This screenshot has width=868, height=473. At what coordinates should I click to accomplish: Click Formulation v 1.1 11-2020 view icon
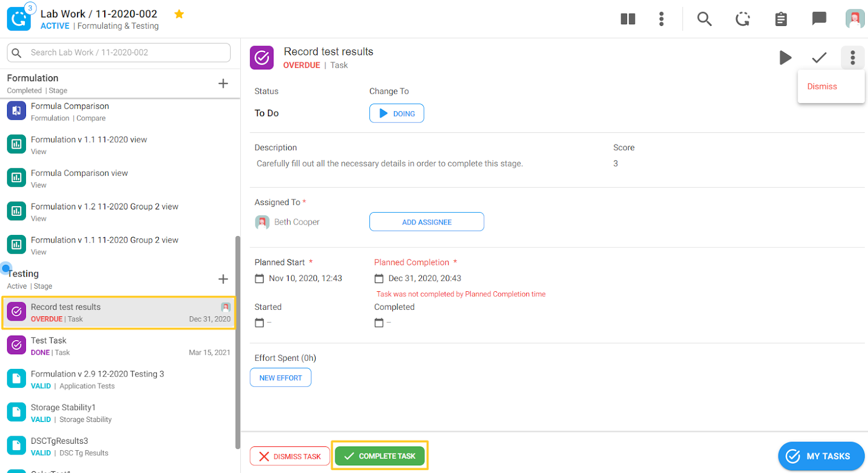click(x=16, y=144)
